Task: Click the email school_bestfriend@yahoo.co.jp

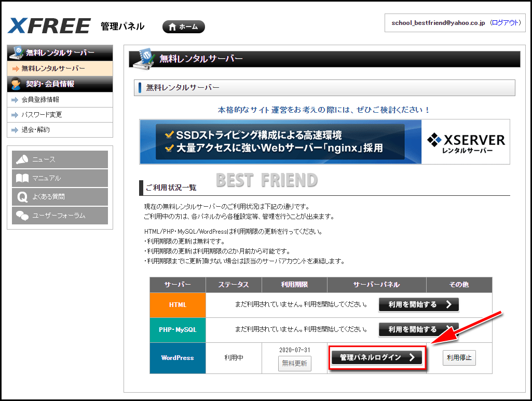Action: point(438,23)
